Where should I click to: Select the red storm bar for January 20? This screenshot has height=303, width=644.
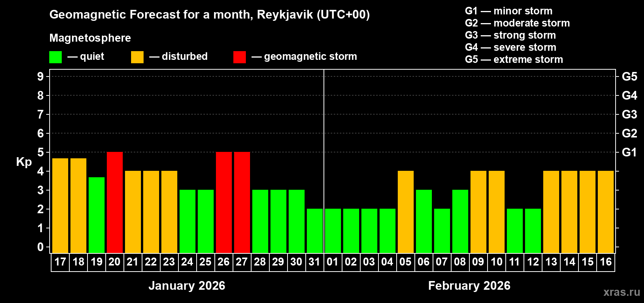click(x=115, y=203)
